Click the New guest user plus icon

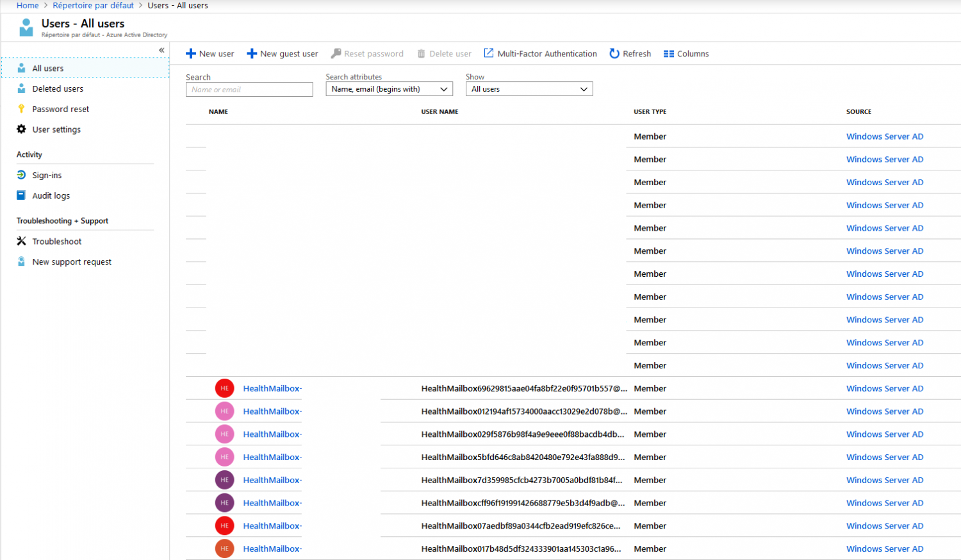click(x=252, y=54)
